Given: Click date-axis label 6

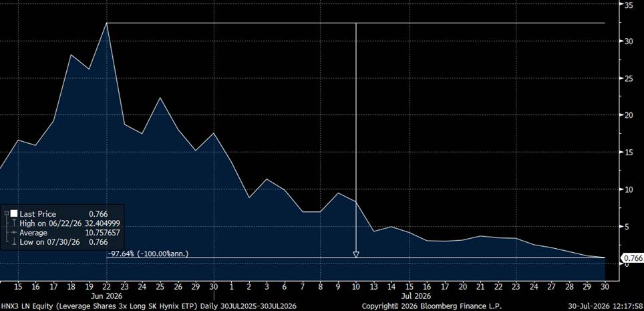Looking at the screenshot, I should point(285,286).
